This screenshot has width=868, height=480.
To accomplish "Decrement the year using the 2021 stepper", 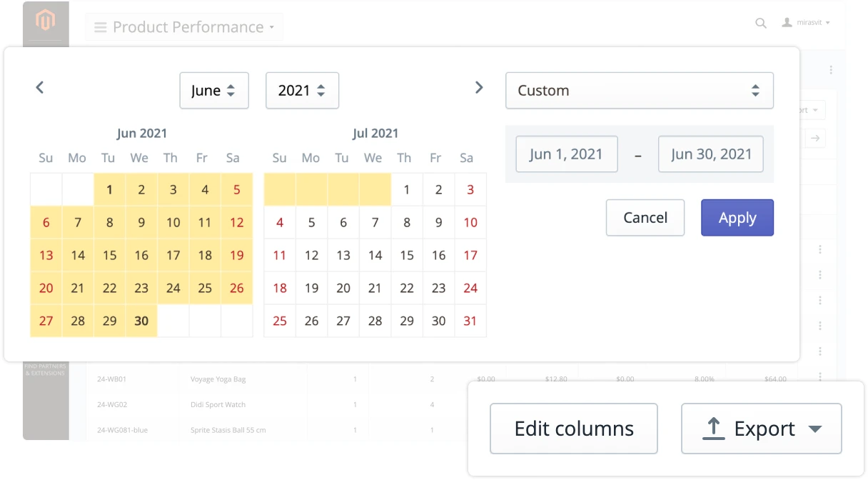I will pos(323,94).
